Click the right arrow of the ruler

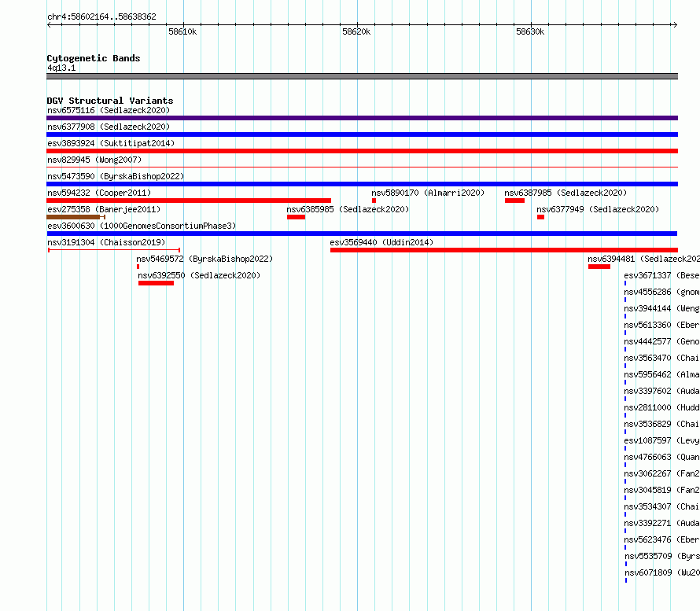(675, 24)
